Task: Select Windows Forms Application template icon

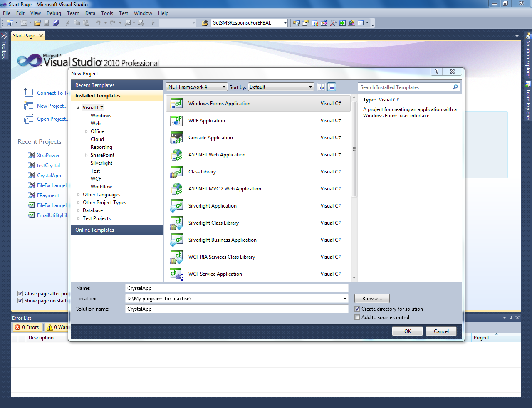Action: (176, 104)
